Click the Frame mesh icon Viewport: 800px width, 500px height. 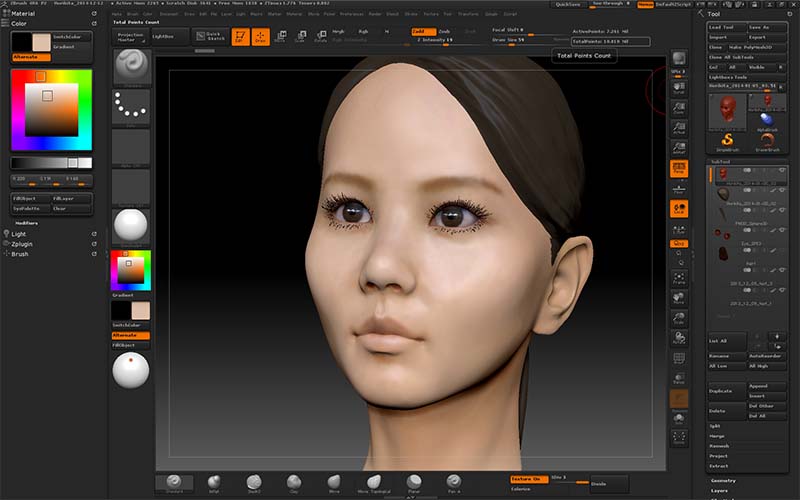(x=679, y=278)
